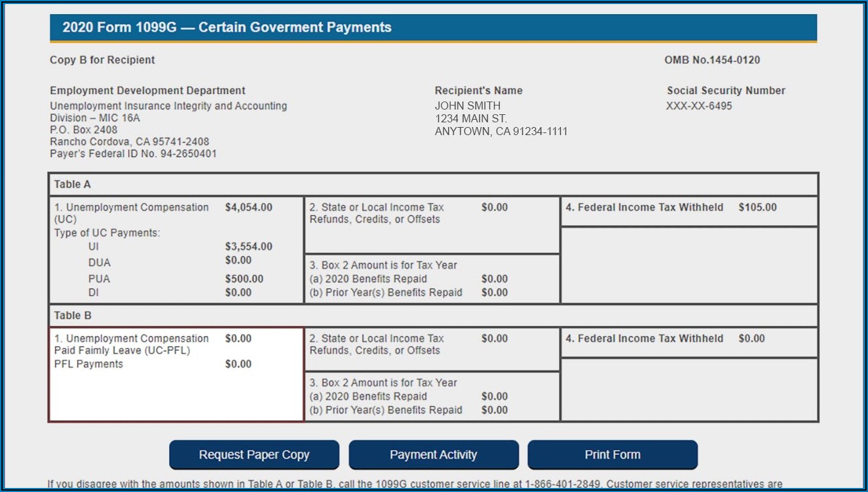Click the $4,054.00 Unemployment Compensation amount
Screen dimensions: 868x492
pos(249,208)
